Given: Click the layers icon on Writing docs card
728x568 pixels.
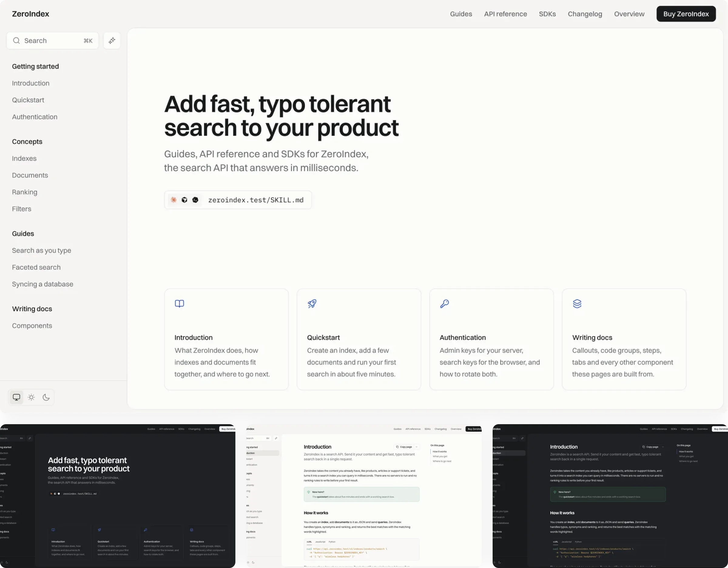Looking at the screenshot, I should 577,304.
